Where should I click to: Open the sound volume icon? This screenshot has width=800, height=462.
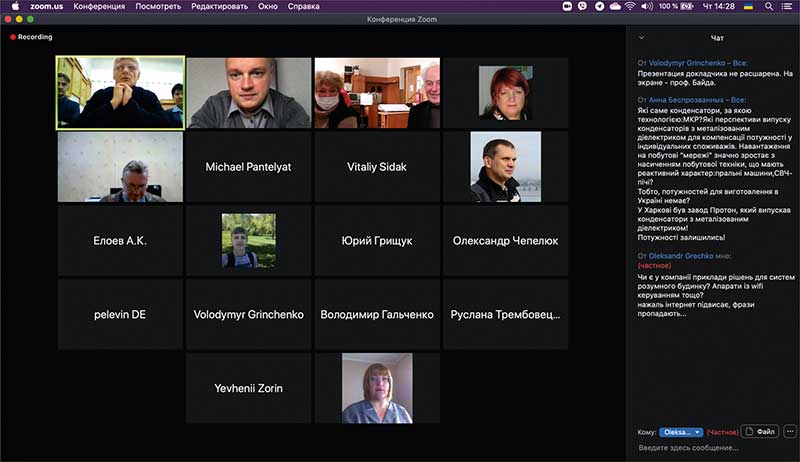coord(649,6)
